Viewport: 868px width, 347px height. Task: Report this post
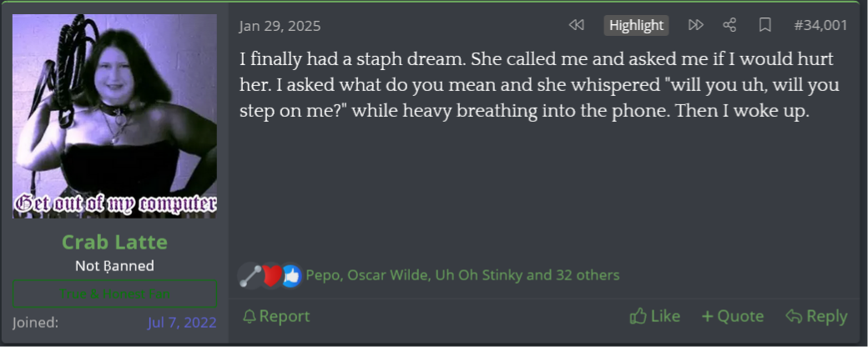[x=275, y=316]
